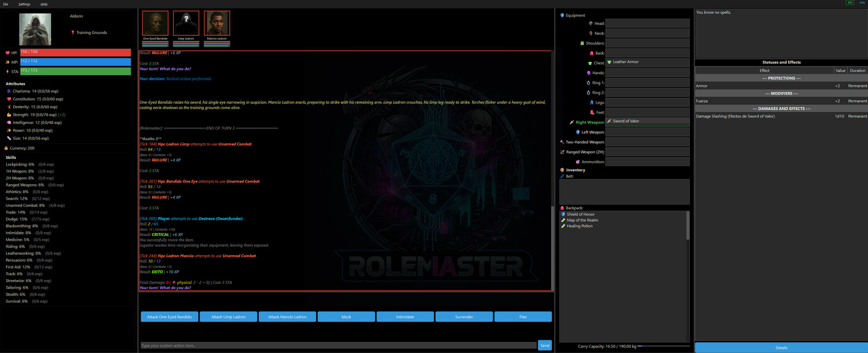The width and height of the screenshot is (868, 353).
Task: Click the Sword of Valor weapon icon
Action: [x=609, y=121]
